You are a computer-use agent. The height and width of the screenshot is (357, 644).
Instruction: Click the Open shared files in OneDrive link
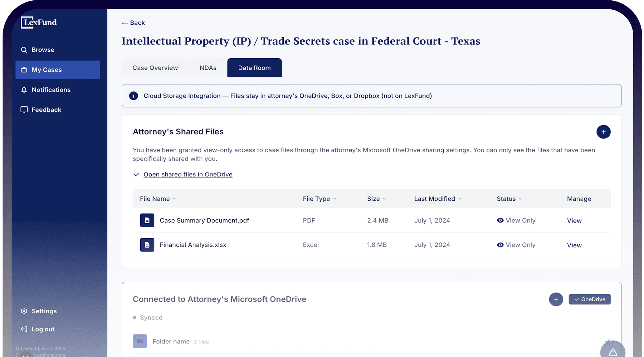click(x=188, y=174)
